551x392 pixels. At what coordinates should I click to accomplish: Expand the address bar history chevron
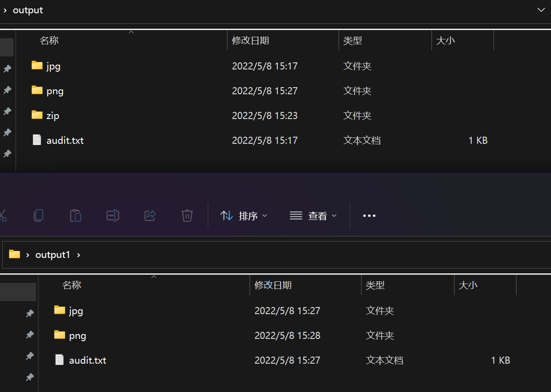[541, 10]
